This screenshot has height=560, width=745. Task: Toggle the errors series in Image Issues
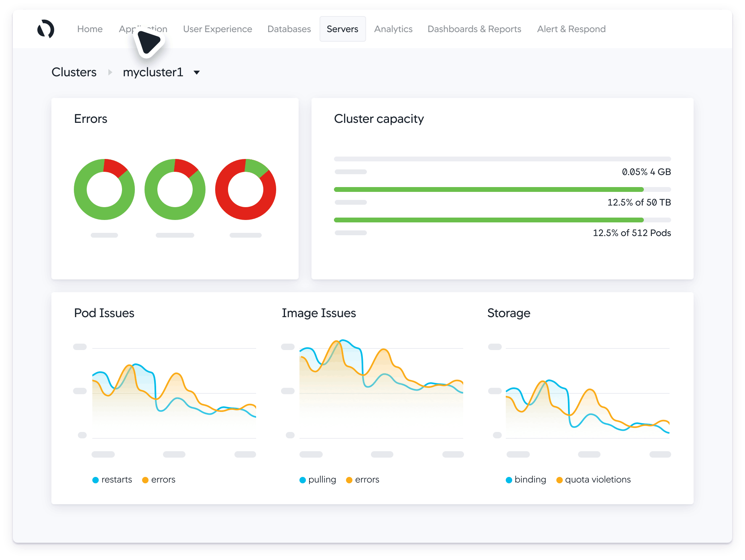pyautogui.click(x=349, y=479)
